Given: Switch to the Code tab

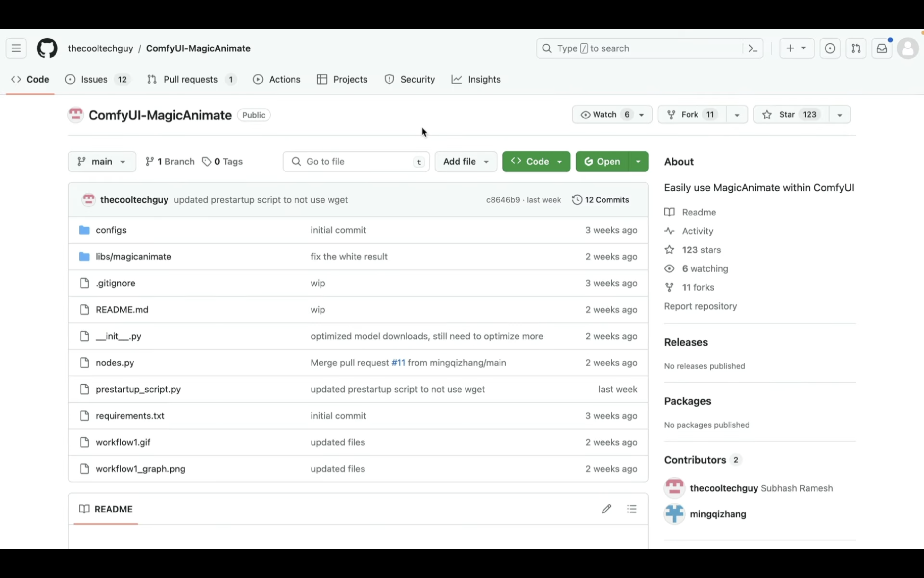Looking at the screenshot, I should coord(30,80).
